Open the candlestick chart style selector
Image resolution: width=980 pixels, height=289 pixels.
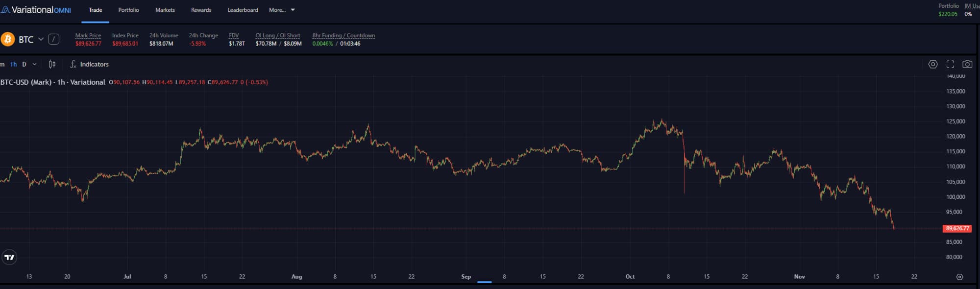coord(52,64)
